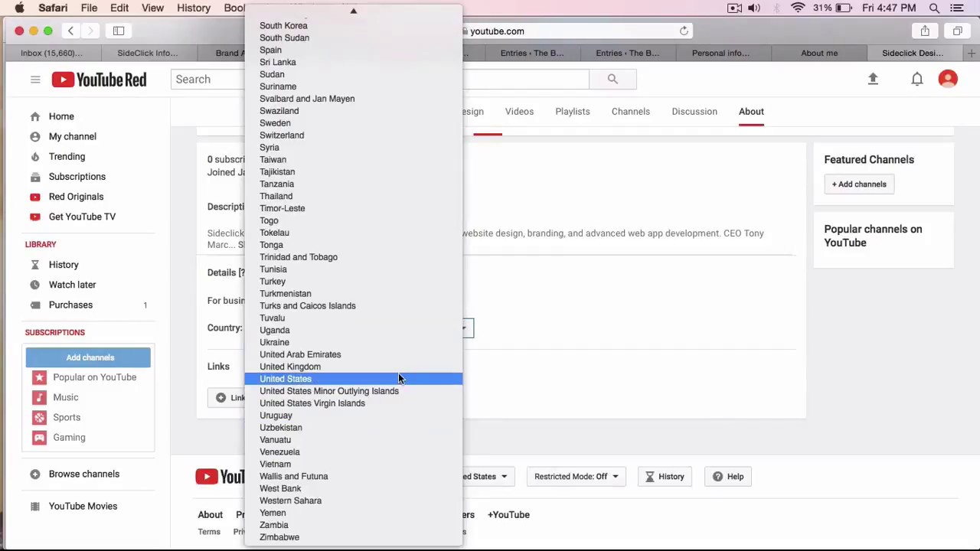The image size is (980, 551).
Task: Select Taiwan in country list
Action: pyautogui.click(x=354, y=160)
